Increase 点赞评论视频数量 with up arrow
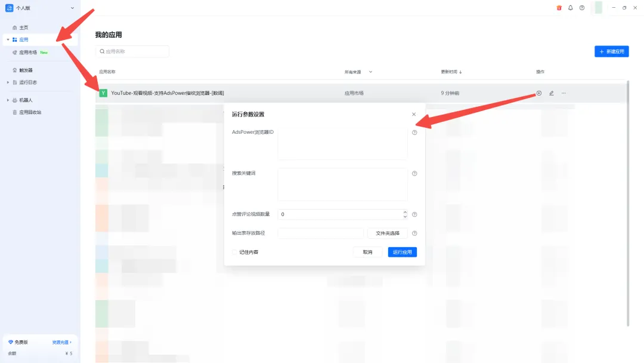This screenshot has width=644, height=363. [405, 212]
